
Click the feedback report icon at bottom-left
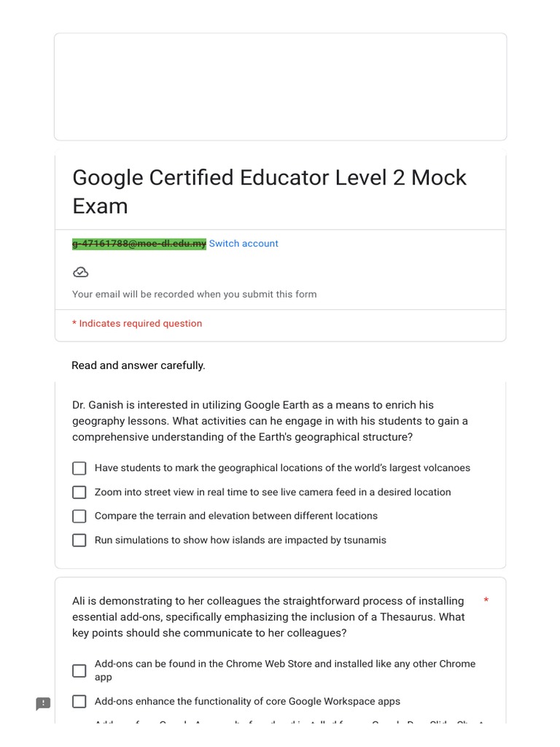pos(44,703)
